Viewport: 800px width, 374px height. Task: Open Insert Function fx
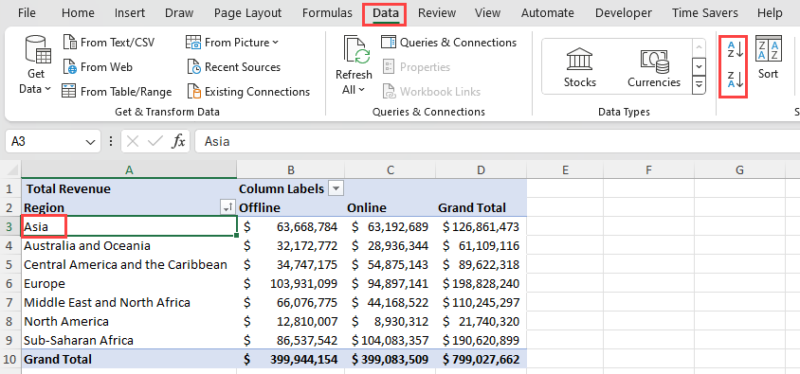[x=178, y=142]
